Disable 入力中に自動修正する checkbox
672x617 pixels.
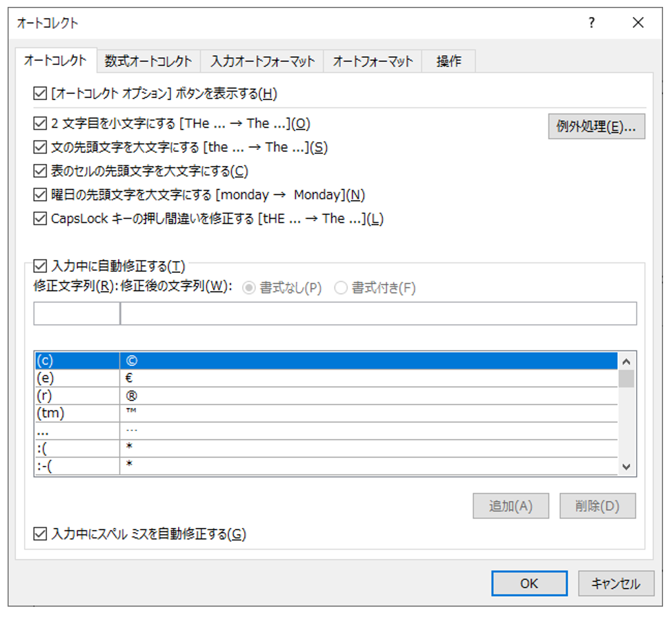point(39,265)
